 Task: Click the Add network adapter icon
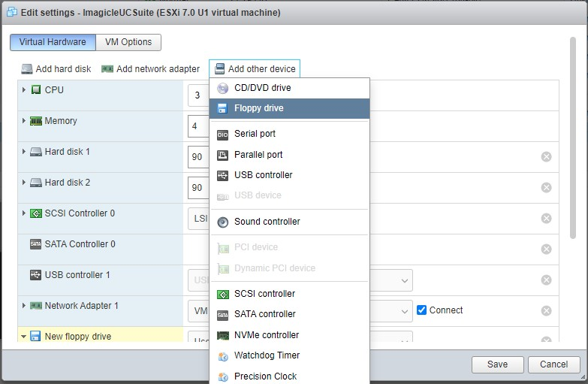click(107, 69)
